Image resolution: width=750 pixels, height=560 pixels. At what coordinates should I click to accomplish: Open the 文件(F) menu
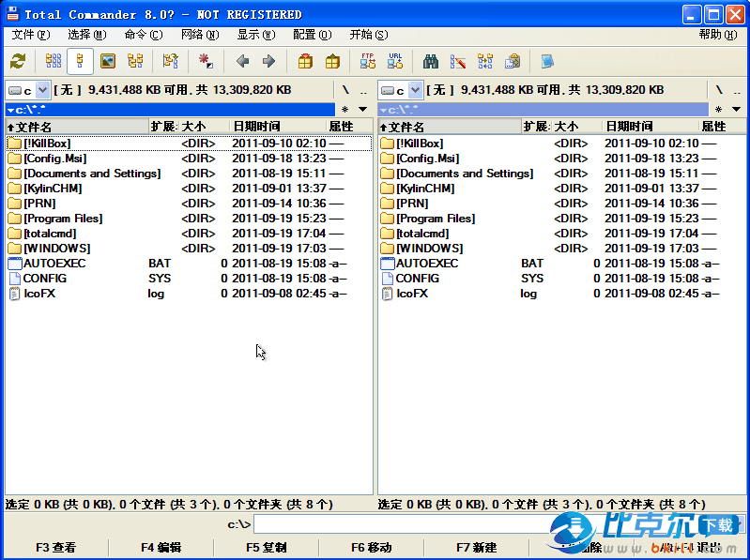click(x=30, y=35)
